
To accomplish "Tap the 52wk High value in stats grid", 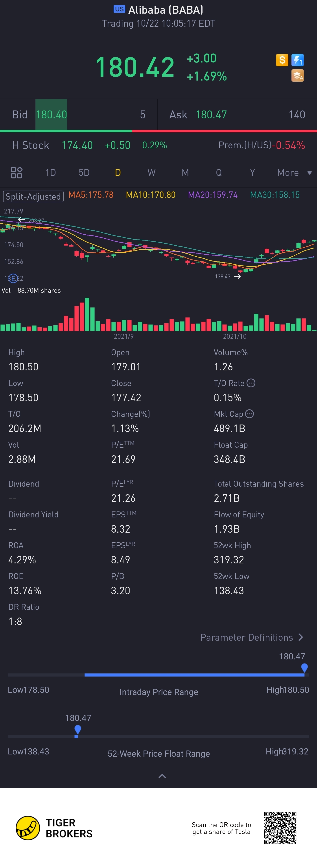I will 229,560.
